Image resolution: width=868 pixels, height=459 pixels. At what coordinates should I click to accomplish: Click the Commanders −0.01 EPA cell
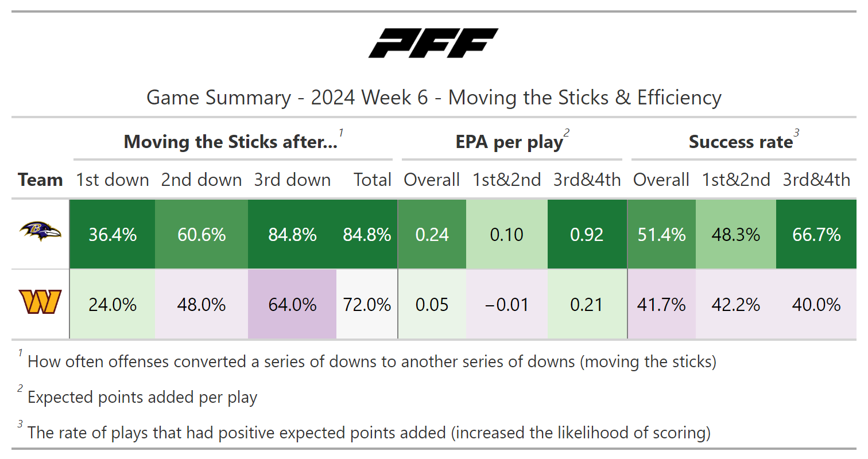506,304
